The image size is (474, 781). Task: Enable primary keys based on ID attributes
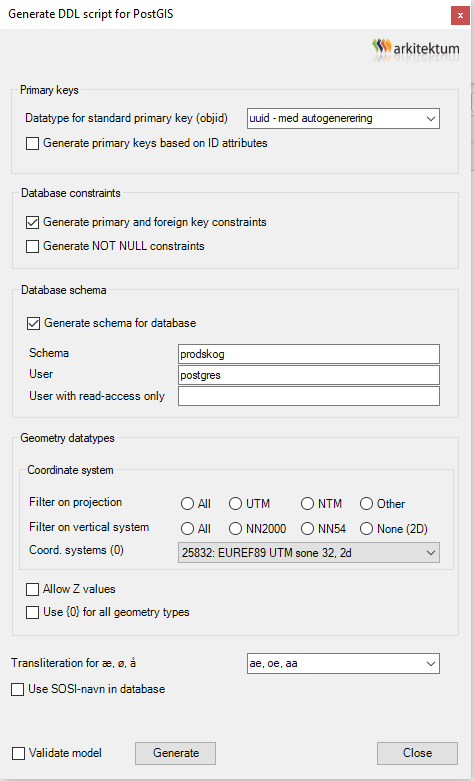click(32, 144)
